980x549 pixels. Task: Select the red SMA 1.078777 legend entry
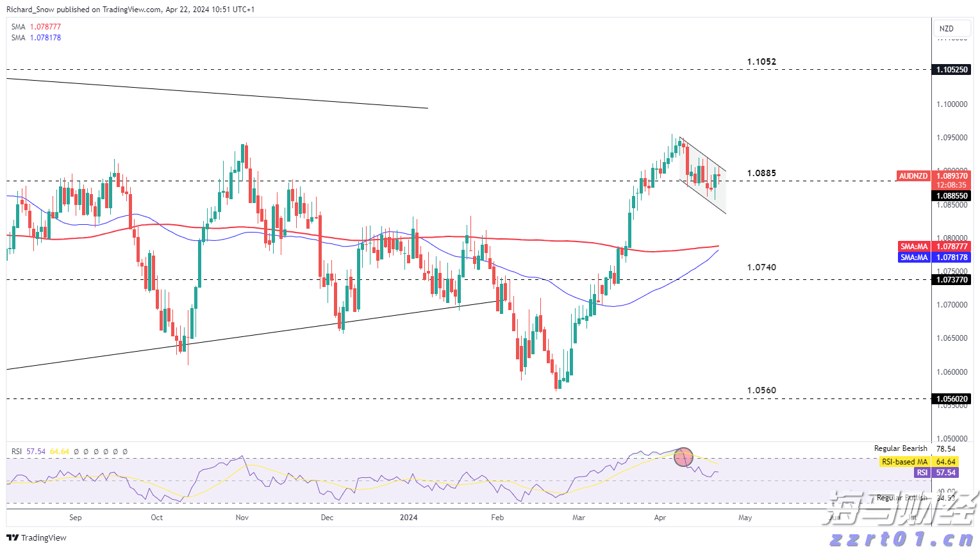tap(36, 27)
